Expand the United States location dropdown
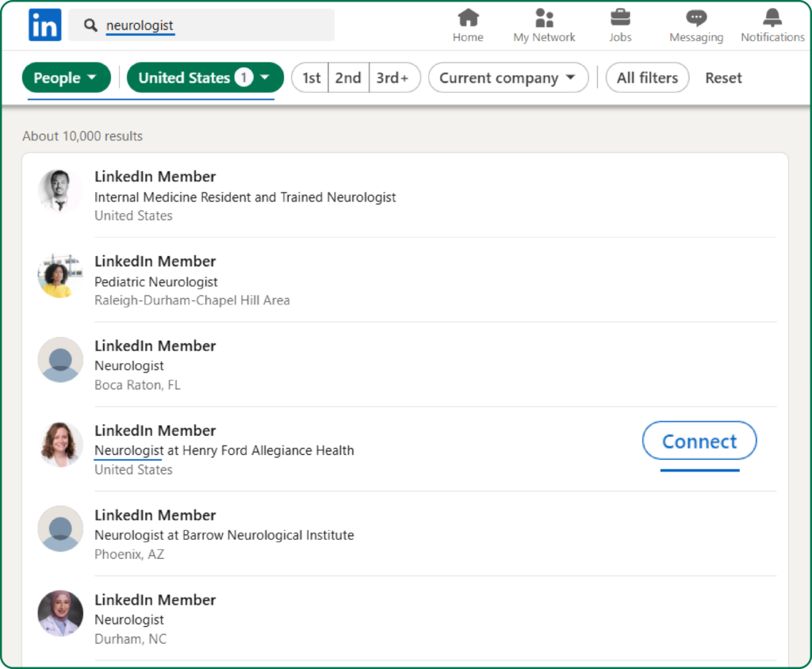 (205, 78)
